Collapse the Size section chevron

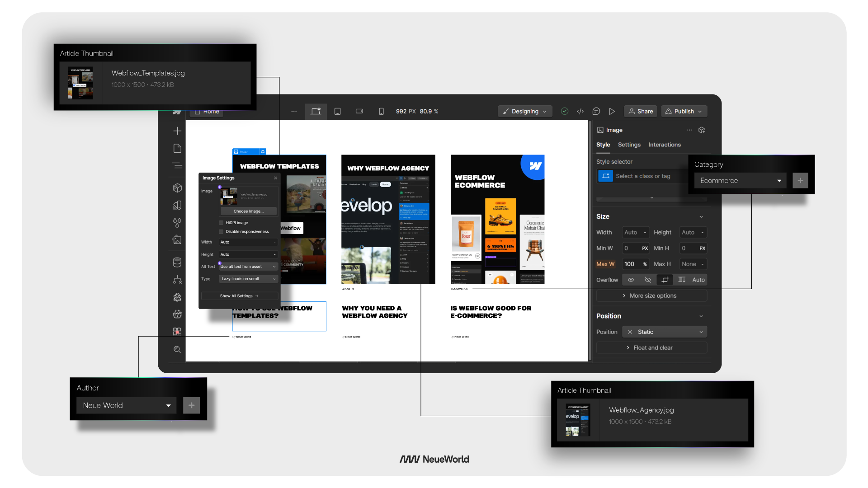(701, 216)
